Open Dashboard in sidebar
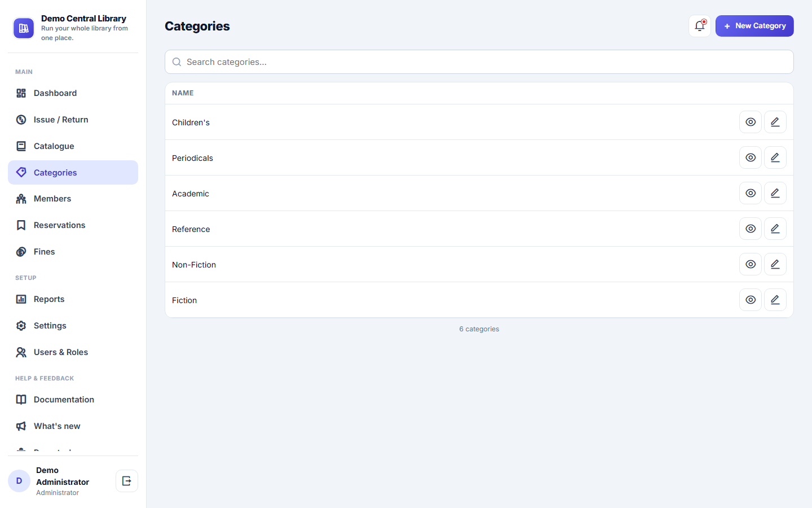812x508 pixels. click(73, 93)
